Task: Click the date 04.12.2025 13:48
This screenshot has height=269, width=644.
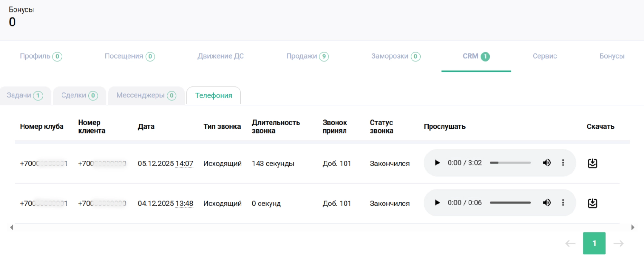Action: tap(166, 204)
